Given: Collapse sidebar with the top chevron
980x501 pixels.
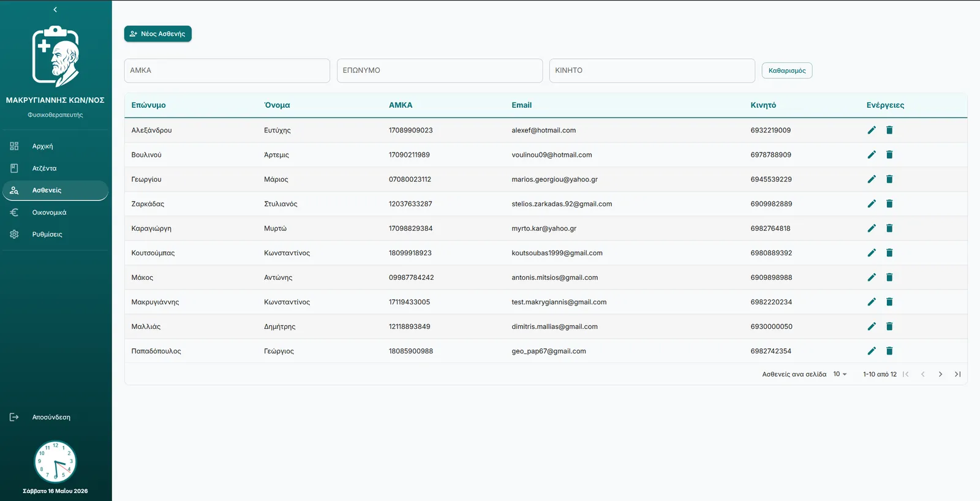Looking at the screenshot, I should pos(55,10).
